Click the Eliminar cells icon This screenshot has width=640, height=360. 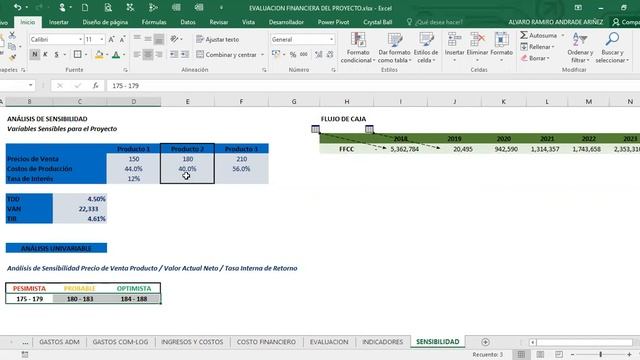pos(477,40)
